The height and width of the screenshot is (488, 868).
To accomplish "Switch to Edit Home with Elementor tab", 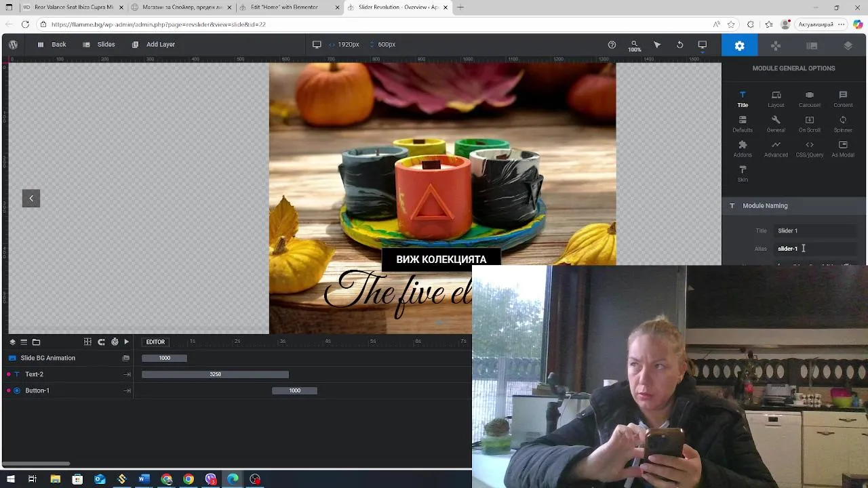I will 288,7.
